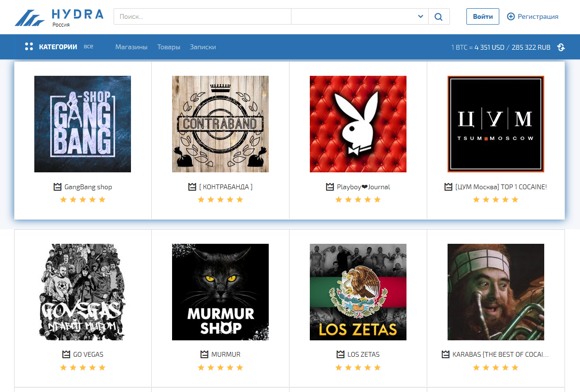The image size is (580, 392).
Task: Click crown icon beside KARABAS
Action: [446, 354]
